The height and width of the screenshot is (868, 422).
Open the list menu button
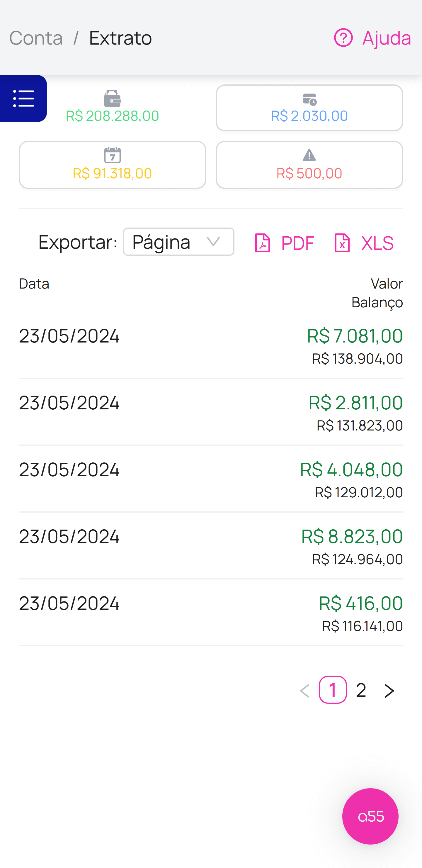[x=23, y=99]
